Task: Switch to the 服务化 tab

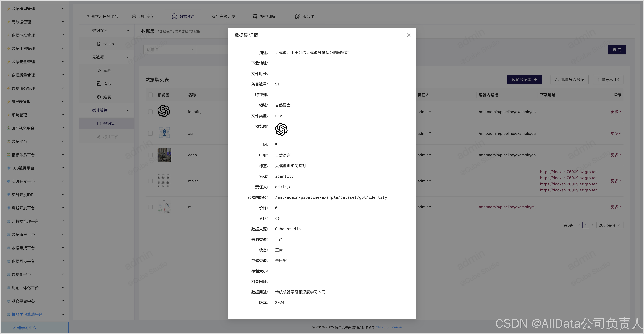Action: pos(304,16)
